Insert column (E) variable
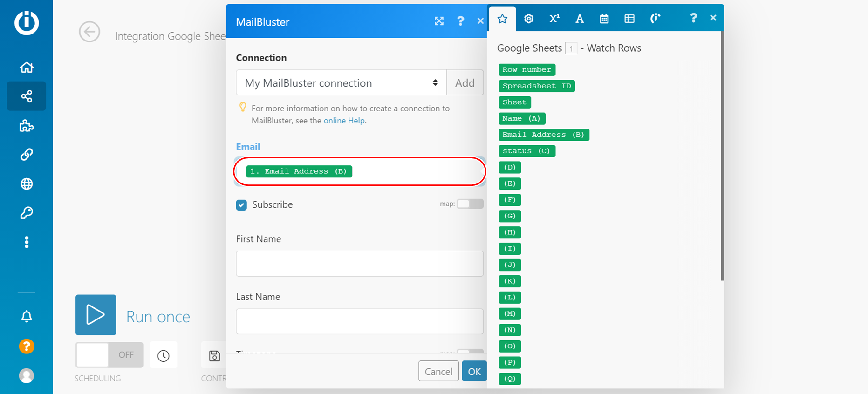 pyautogui.click(x=510, y=184)
